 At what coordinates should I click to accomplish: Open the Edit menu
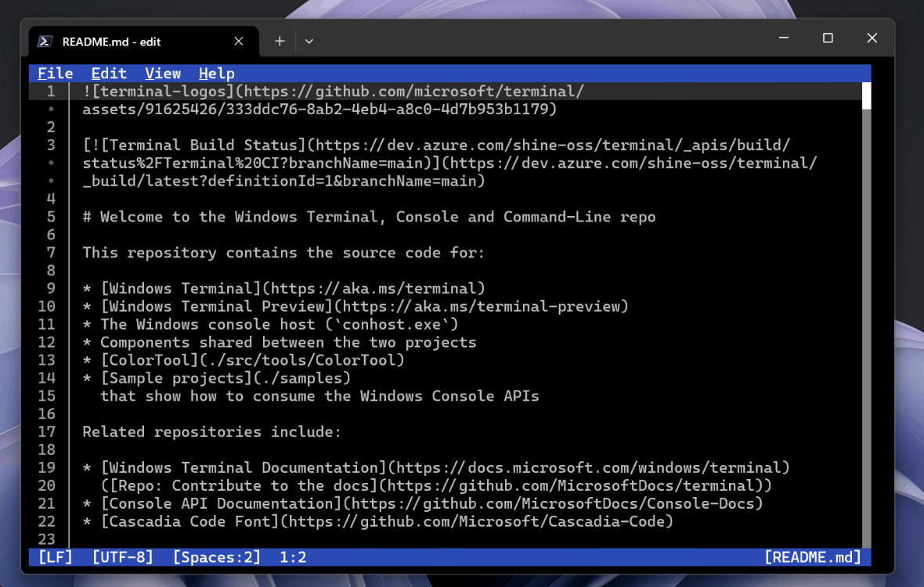click(x=109, y=74)
